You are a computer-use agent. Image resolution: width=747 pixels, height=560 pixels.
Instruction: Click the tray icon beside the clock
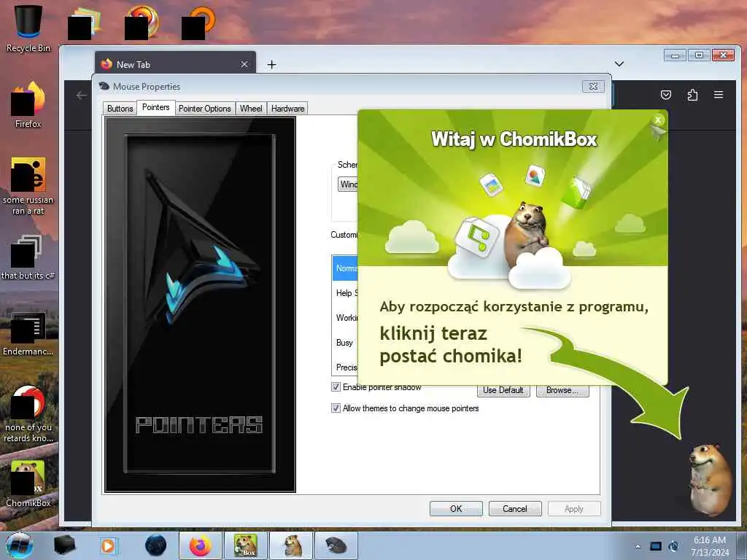click(x=673, y=546)
